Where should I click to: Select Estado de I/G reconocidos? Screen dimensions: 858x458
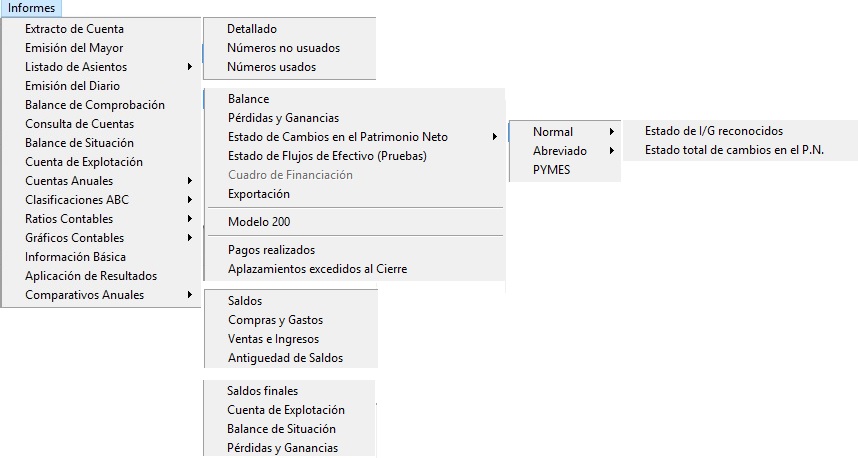pyautogui.click(x=713, y=131)
